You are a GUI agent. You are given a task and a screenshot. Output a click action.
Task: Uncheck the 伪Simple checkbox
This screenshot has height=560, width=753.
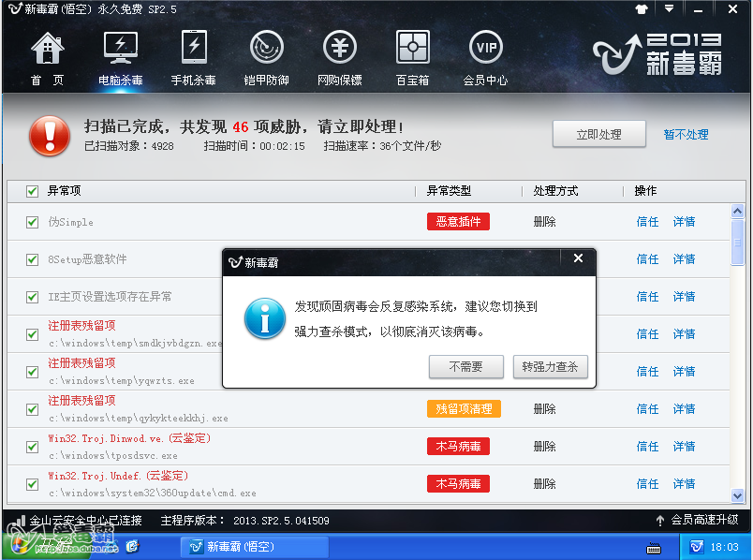(32, 222)
